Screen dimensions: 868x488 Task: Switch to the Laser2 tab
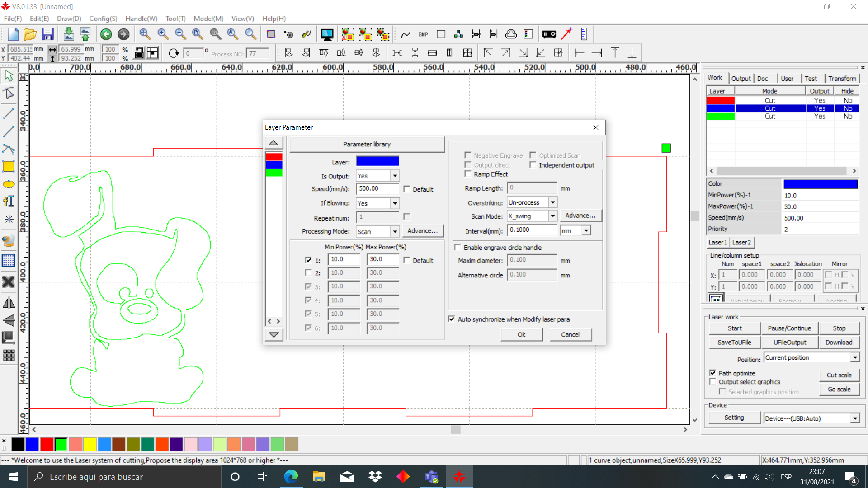741,242
